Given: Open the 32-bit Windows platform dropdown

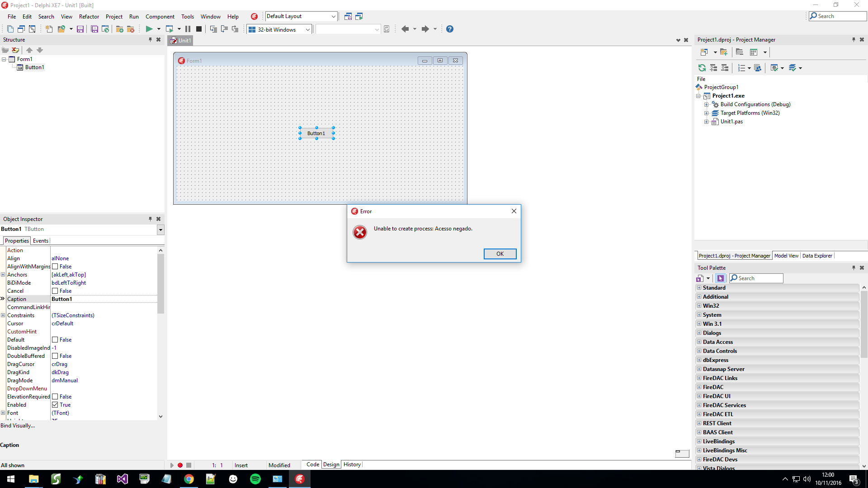Looking at the screenshot, I should (x=308, y=29).
